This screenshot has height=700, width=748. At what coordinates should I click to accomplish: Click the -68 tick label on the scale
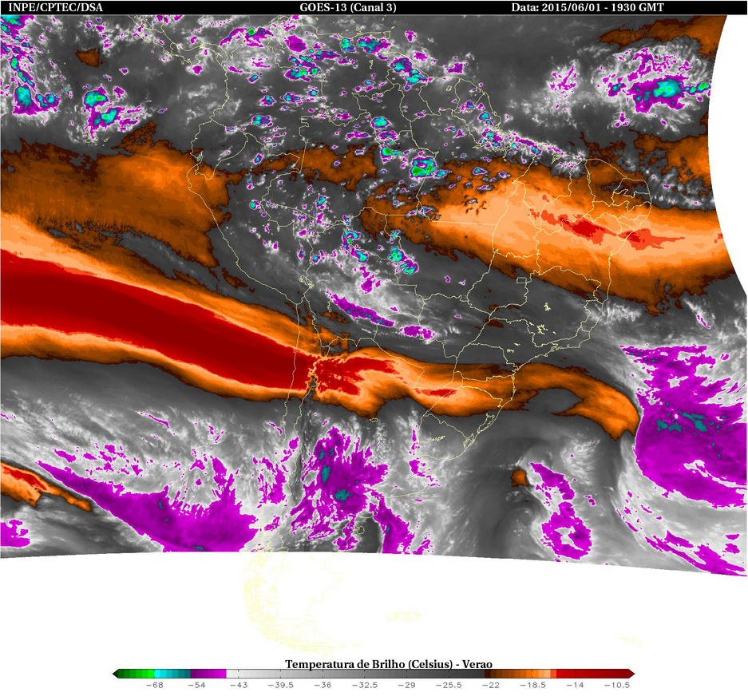tap(155, 685)
